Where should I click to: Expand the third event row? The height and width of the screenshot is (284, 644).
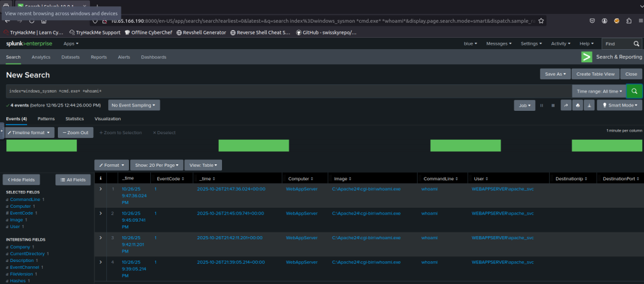point(101,237)
